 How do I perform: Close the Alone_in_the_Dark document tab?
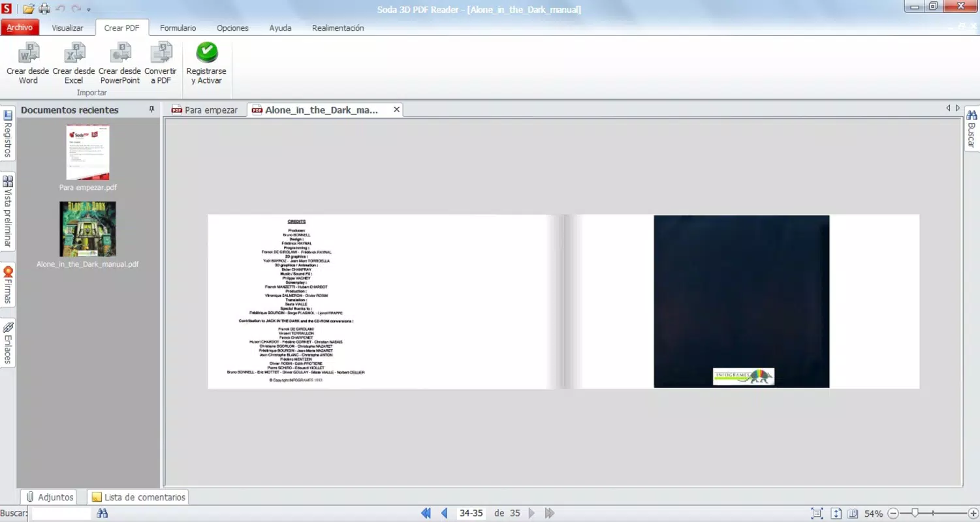click(x=396, y=110)
